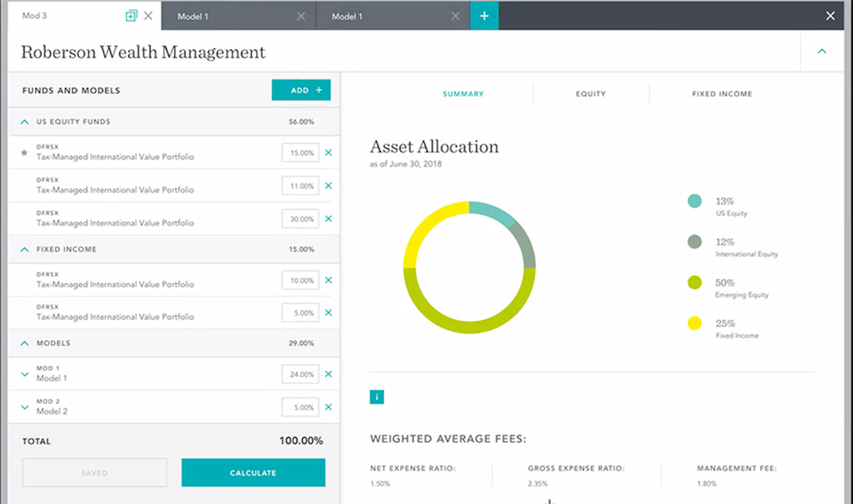Collapse the Roberson Wealth Management header panel
Viewport: 853px width, 504px height.
click(x=822, y=52)
